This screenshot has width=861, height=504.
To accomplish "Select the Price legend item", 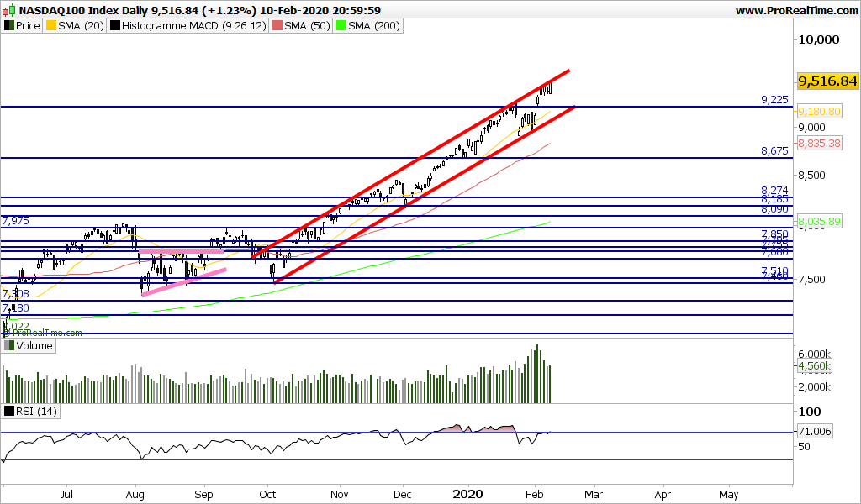I will pyautogui.click(x=22, y=26).
